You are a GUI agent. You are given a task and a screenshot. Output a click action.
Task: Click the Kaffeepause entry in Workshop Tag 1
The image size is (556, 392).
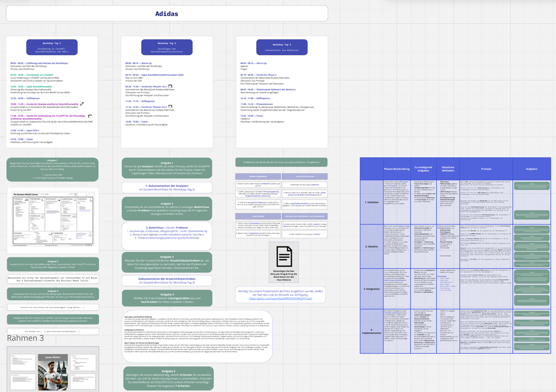pyautogui.click(x=25, y=98)
